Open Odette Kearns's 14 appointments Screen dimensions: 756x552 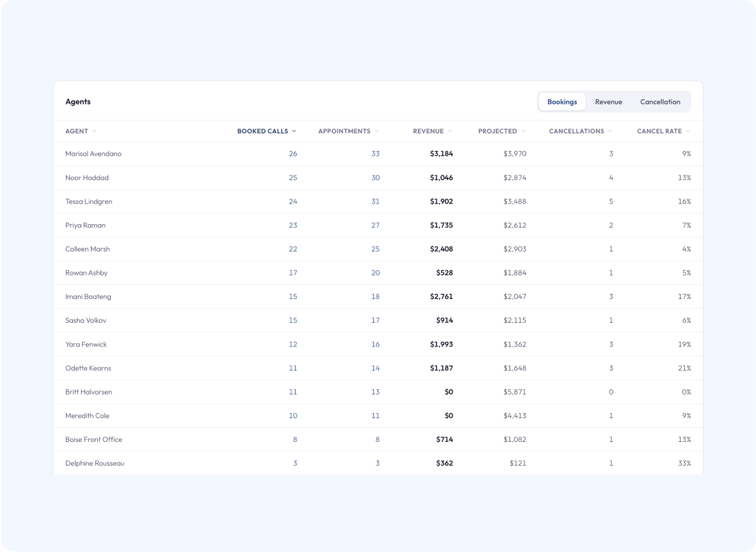pos(375,368)
